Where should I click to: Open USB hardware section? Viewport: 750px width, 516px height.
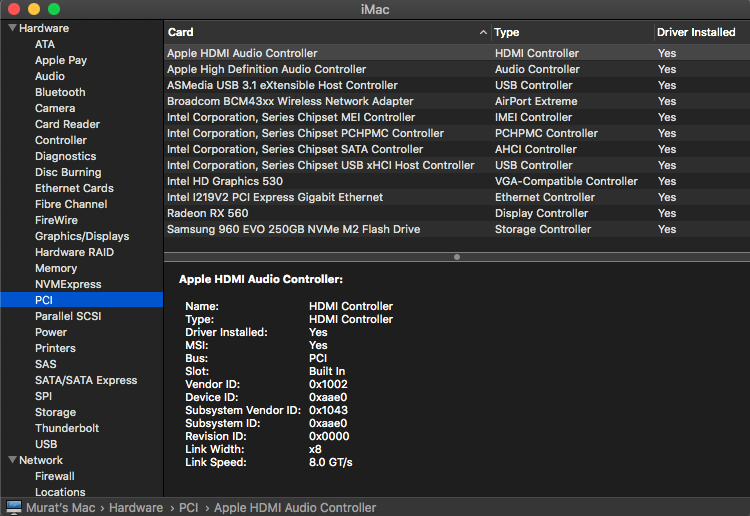(x=46, y=444)
